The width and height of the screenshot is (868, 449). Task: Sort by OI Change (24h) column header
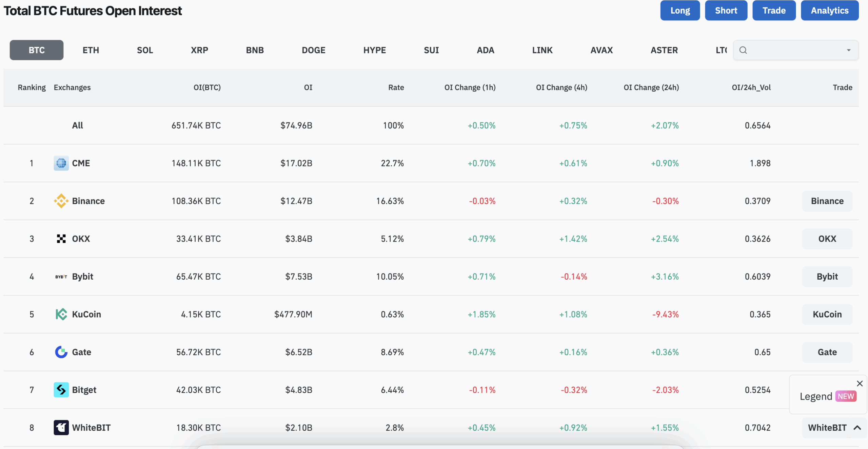(651, 88)
